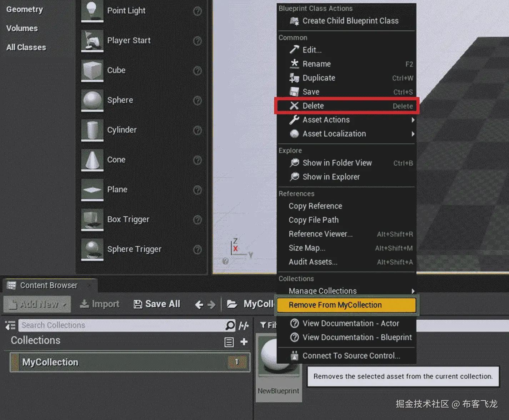Select the Point Light icon

pyautogui.click(x=92, y=10)
